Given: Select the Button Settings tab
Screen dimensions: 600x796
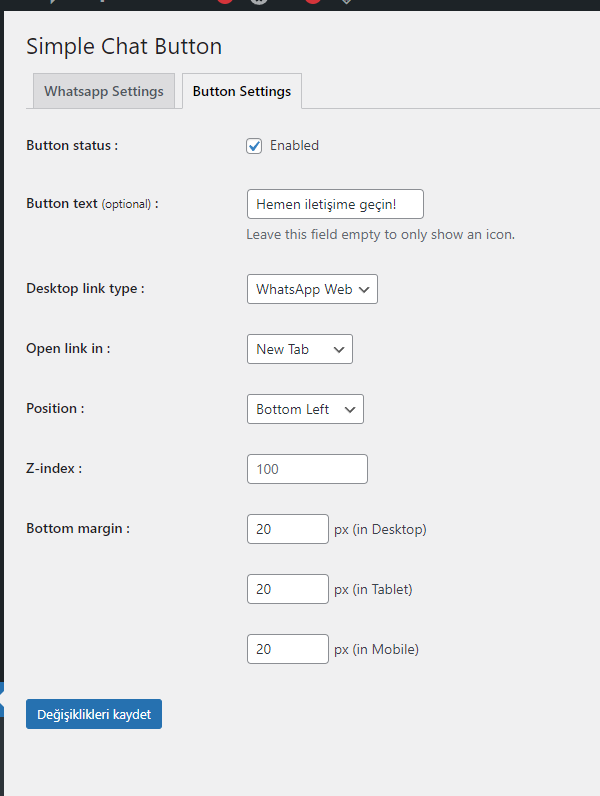Looking at the screenshot, I should [242, 91].
